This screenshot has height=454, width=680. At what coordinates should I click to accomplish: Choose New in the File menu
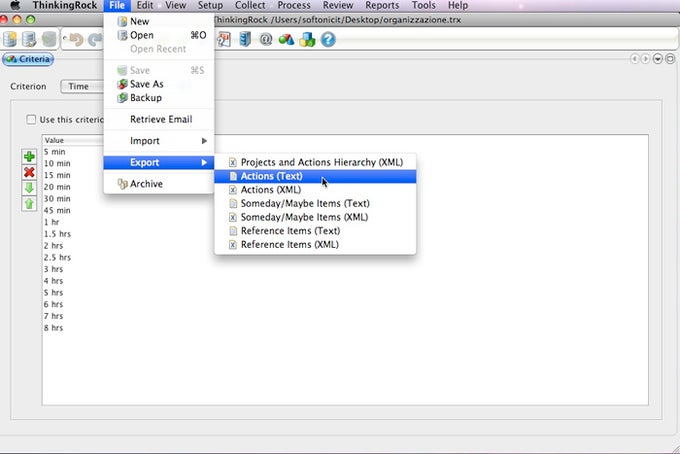tap(159, 21)
